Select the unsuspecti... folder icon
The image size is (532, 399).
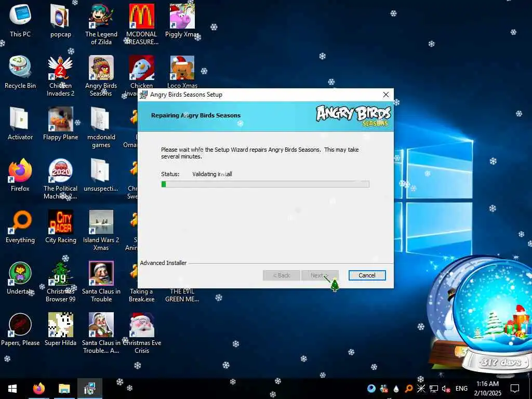[101, 175]
